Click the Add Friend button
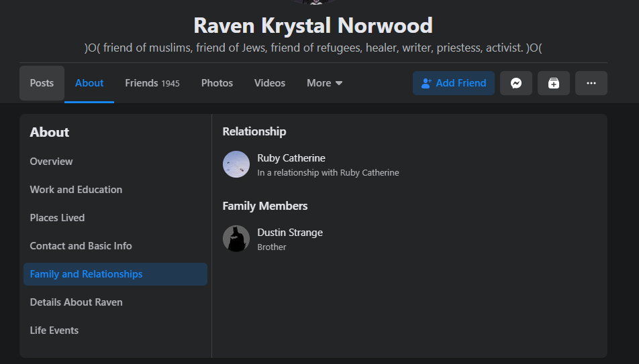The image size is (639, 364). click(x=453, y=83)
